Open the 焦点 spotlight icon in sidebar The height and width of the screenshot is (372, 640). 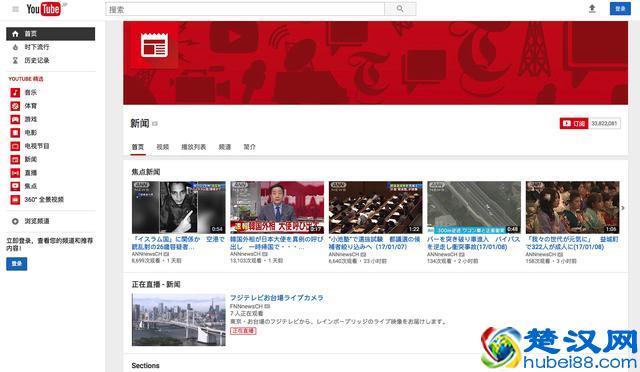(x=15, y=186)
